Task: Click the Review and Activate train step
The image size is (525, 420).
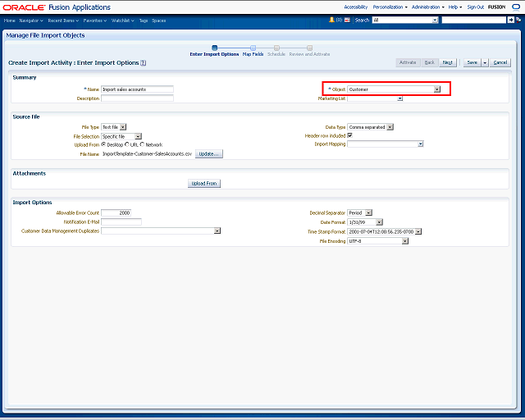Action: pyautogui.click(x=309, y=51)
